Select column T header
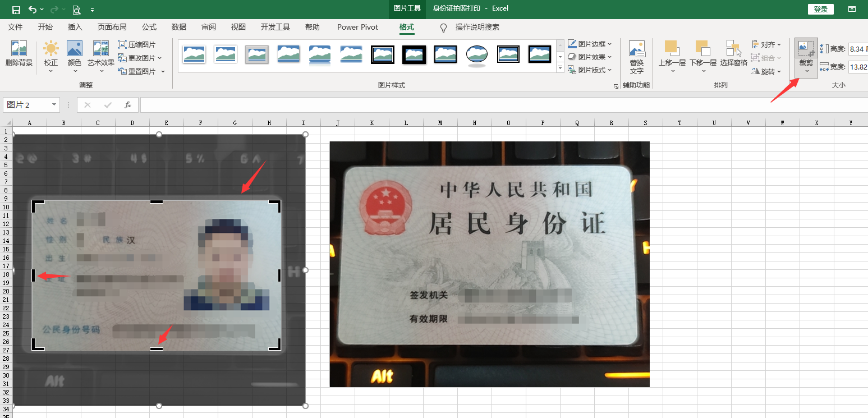Screen dimensions: 868x418 click(x=679, y=122)
